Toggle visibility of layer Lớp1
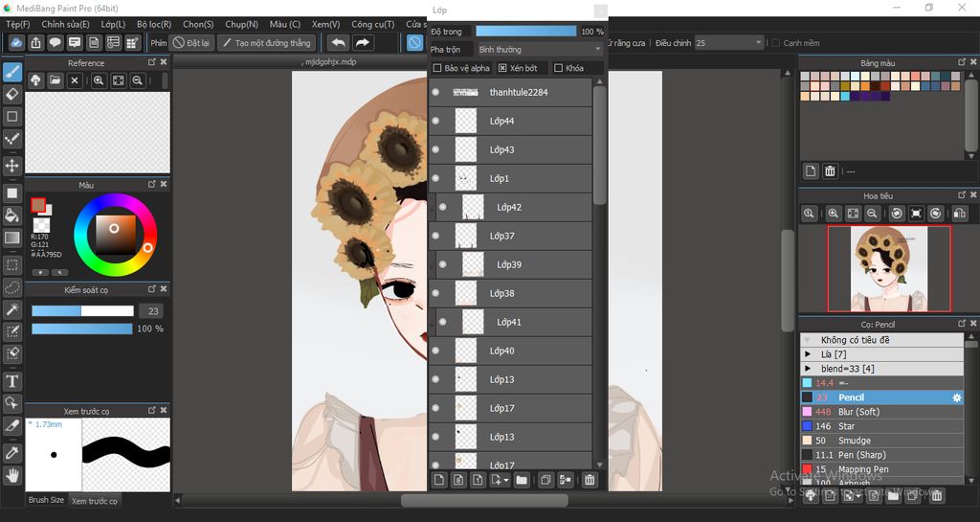The image size is (980, 522). pos(435,178)
